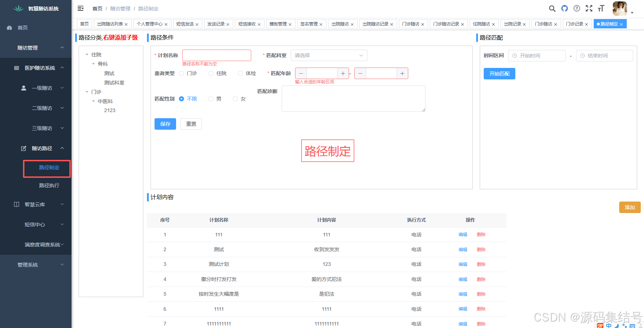
Task: Select 2123 in the category tree
Action: tap(110, 110)
